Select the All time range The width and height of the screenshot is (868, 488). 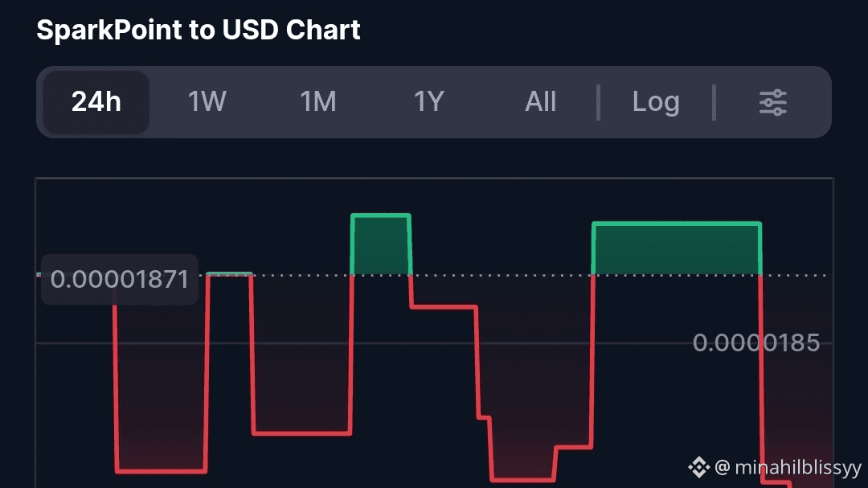[540, 102]
